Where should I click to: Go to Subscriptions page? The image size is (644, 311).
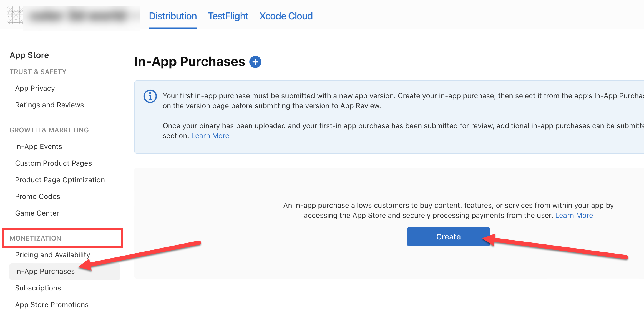38,288
